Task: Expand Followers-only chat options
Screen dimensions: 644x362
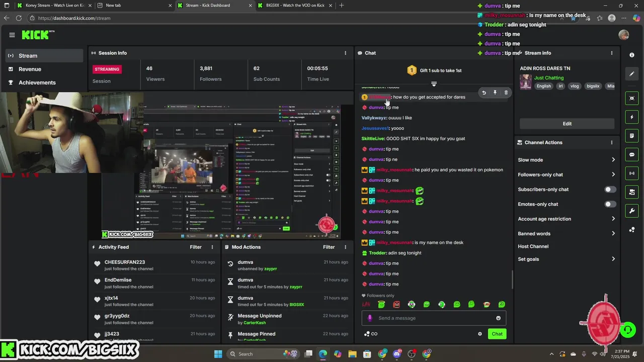Action: [567, 174]
